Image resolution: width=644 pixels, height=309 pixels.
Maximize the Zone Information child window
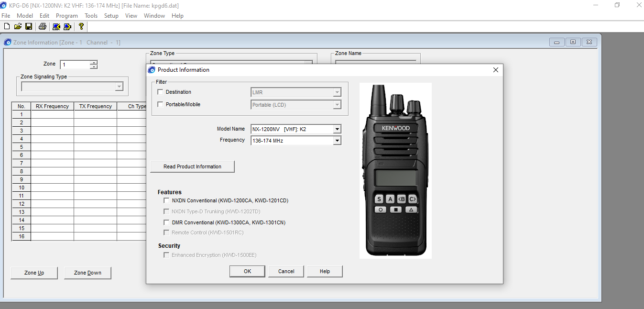pyautogui.click(x=573, y=42)
